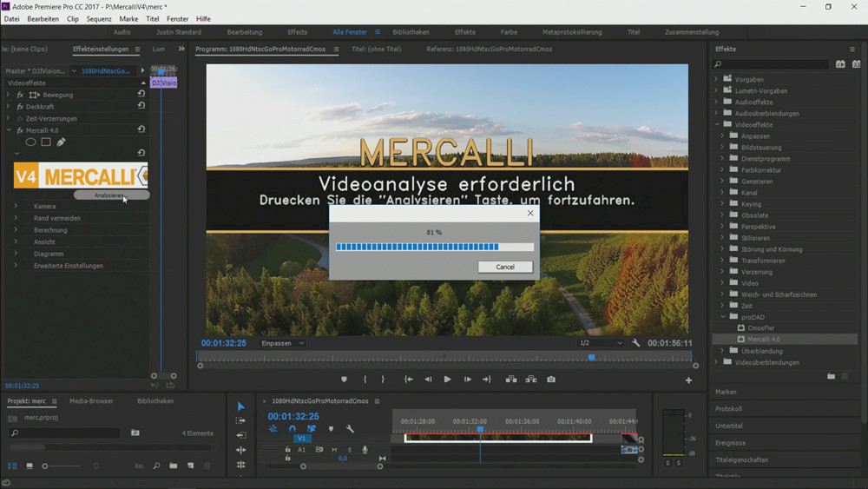868x489 pixels.
Task: Mute audio track A1
Action: tap(334, 450)
